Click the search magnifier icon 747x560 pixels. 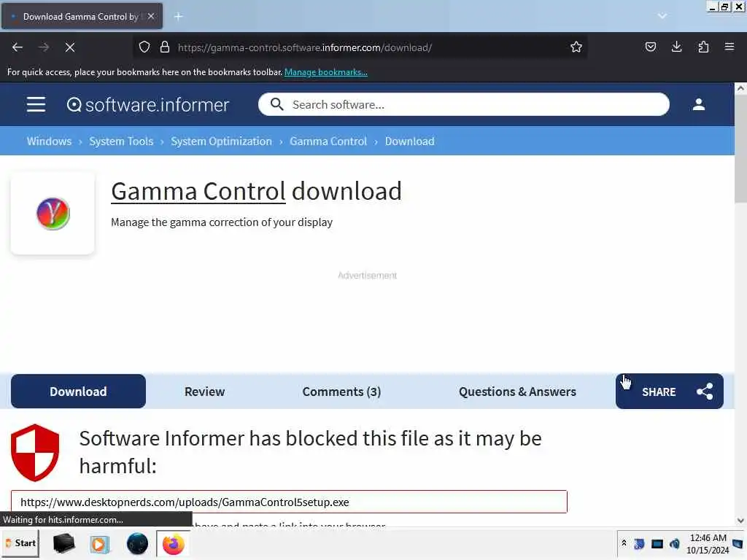276,104
